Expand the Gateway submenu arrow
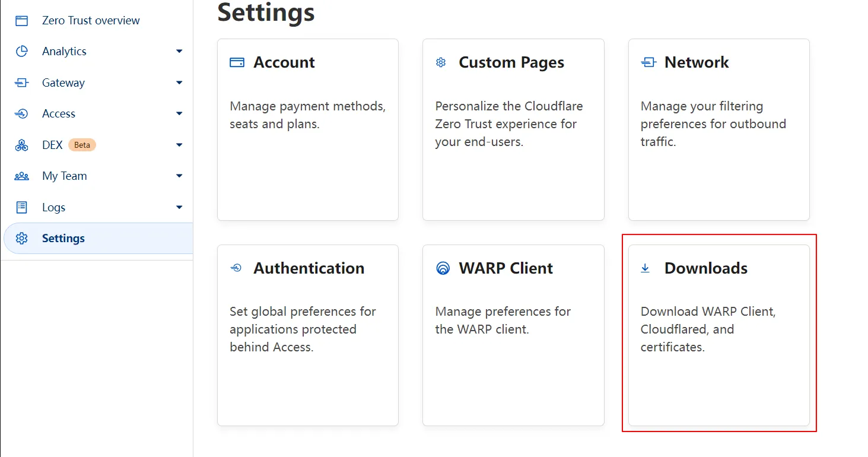 pos(179,83)
